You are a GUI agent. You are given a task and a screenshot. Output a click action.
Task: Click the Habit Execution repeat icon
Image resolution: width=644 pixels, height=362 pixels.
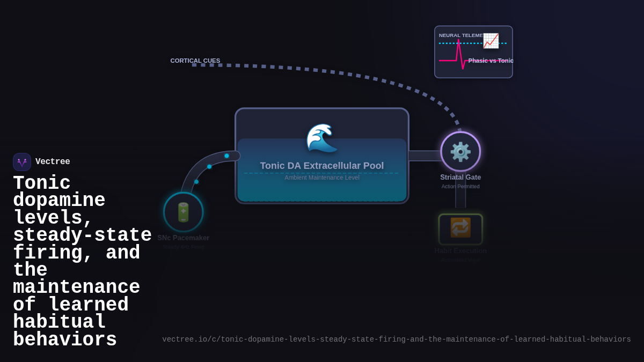point(460,228)
